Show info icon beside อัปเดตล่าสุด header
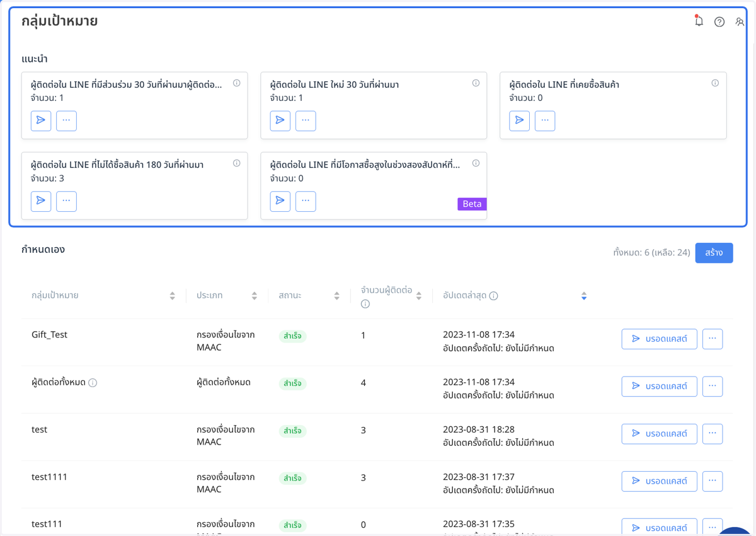Viewport: 756px width, 536px height. (493, 296)
